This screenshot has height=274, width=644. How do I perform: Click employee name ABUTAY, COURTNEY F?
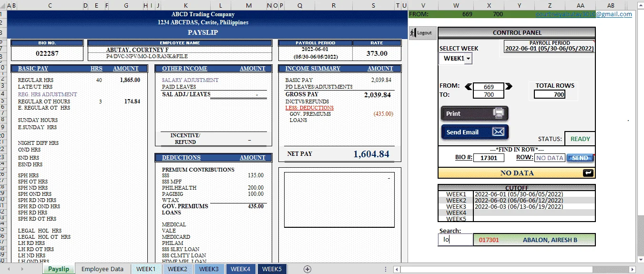pos(137,50)
